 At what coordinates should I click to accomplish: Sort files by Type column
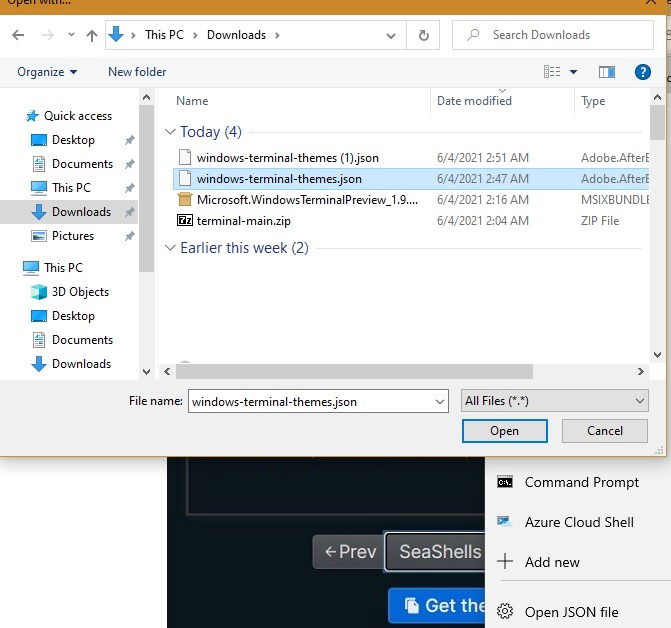[x=593, y=101]
